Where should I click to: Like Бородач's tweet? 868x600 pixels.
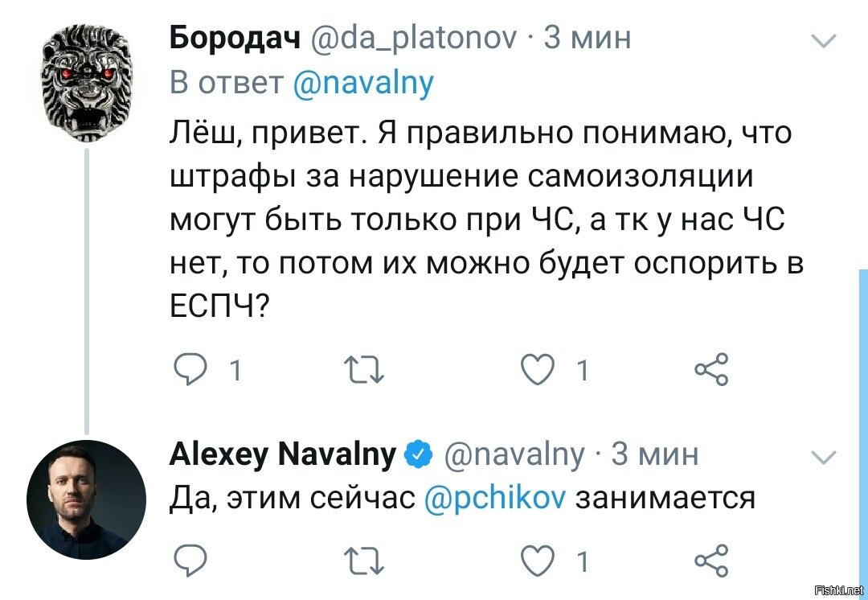point(538,369)
